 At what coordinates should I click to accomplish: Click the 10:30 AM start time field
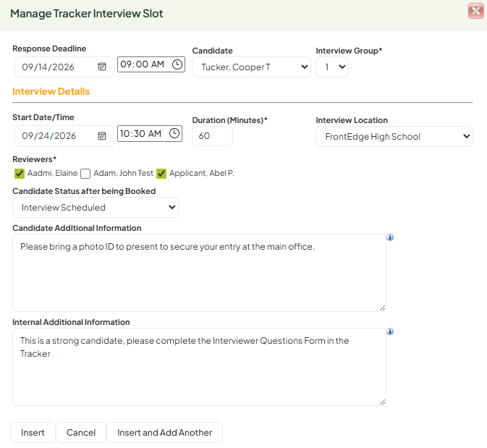[150, 134]
